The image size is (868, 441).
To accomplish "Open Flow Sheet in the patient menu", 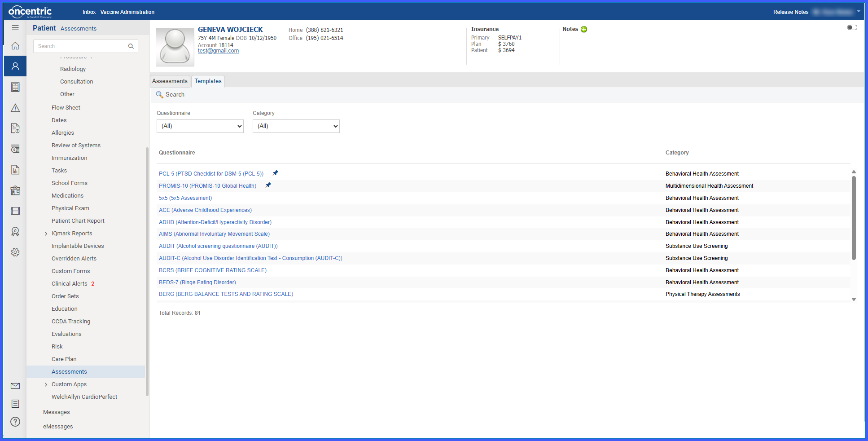I will point(66,108).
